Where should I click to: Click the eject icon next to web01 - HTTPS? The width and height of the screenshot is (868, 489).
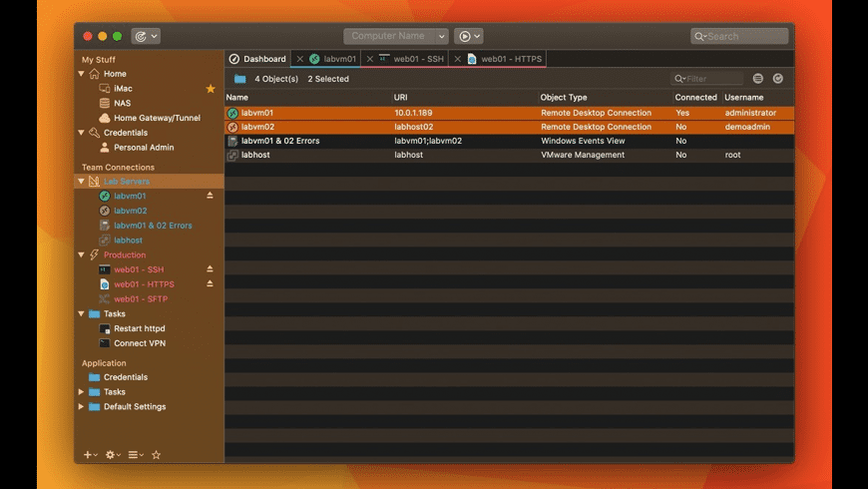210,283
